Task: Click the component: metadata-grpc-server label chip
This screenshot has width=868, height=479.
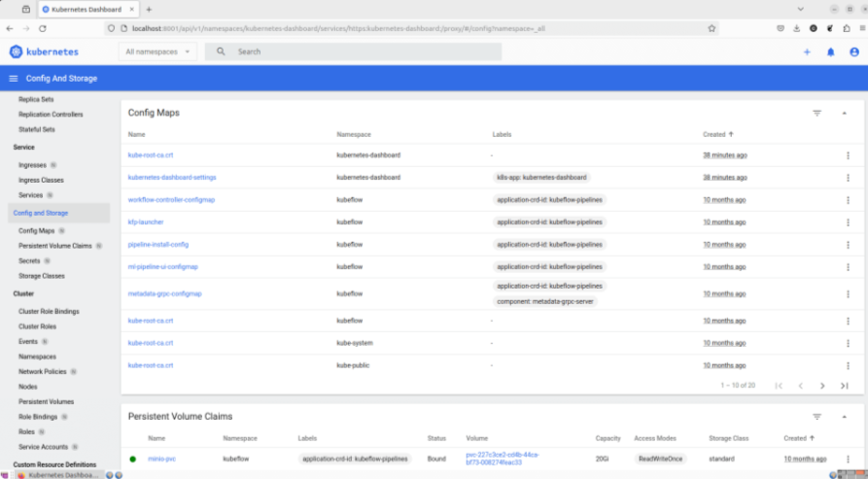Action: click(544, 301)
